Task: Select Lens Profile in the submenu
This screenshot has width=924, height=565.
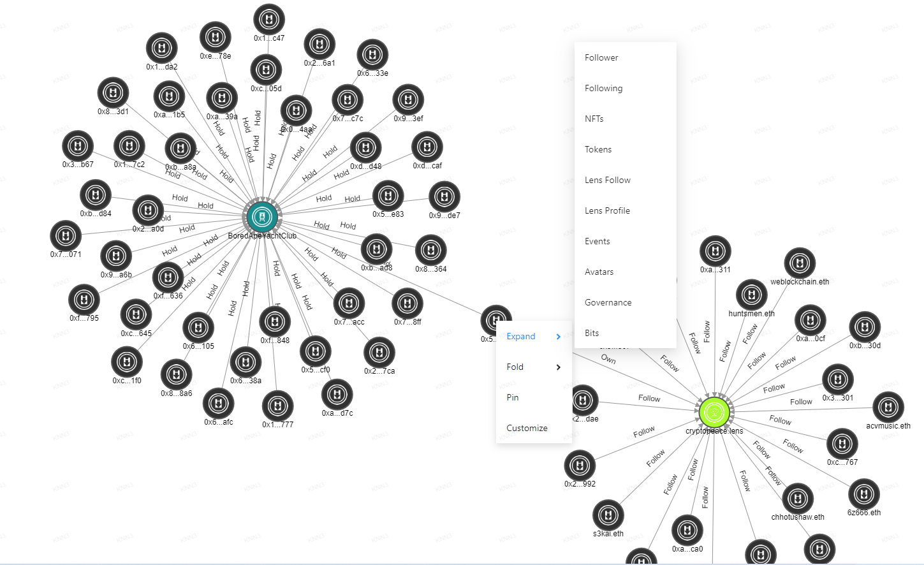Action: pos(625,210)
